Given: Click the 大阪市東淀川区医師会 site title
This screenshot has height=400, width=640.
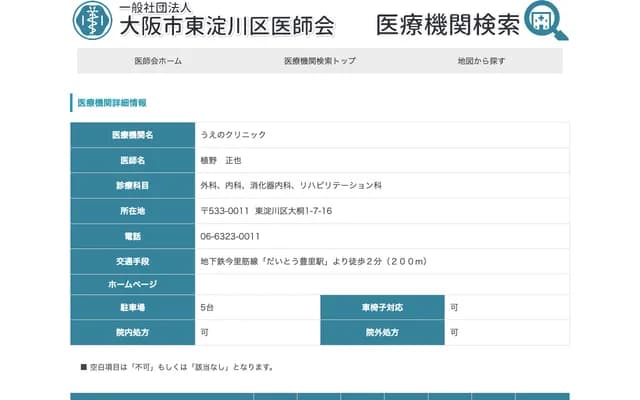Looking at the screenshot, I should (226, 26).
